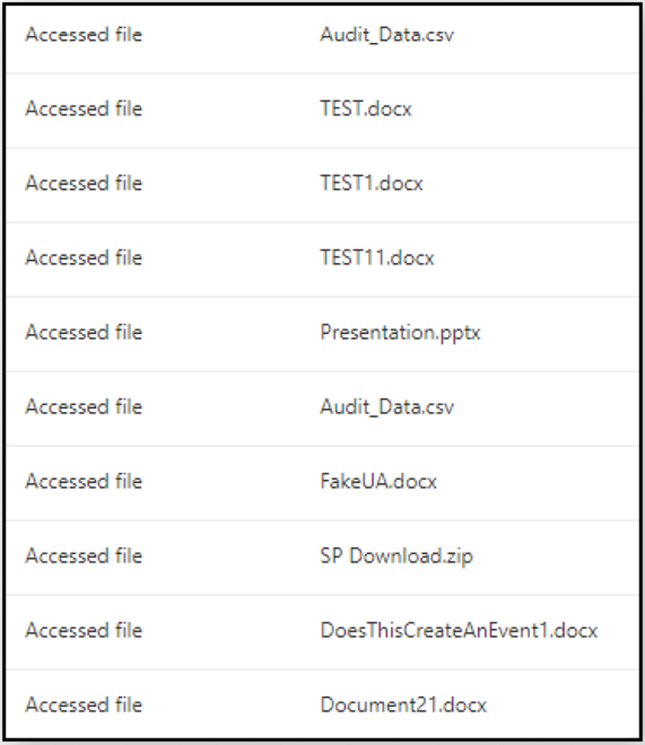Viewport: 645px width, 745px height.
Task: Open the TEST.docx file entry
Action: coord(366,109)
